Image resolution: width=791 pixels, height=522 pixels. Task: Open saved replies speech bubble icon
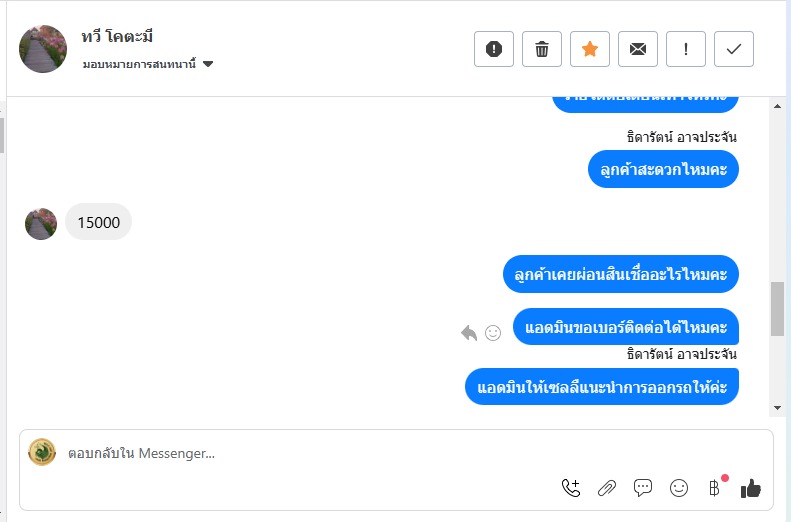[643, 488]
